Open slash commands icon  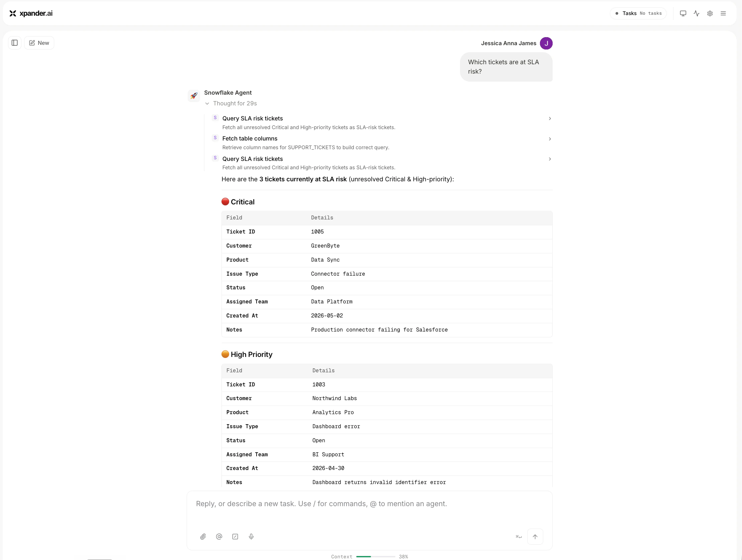(235, 537)
